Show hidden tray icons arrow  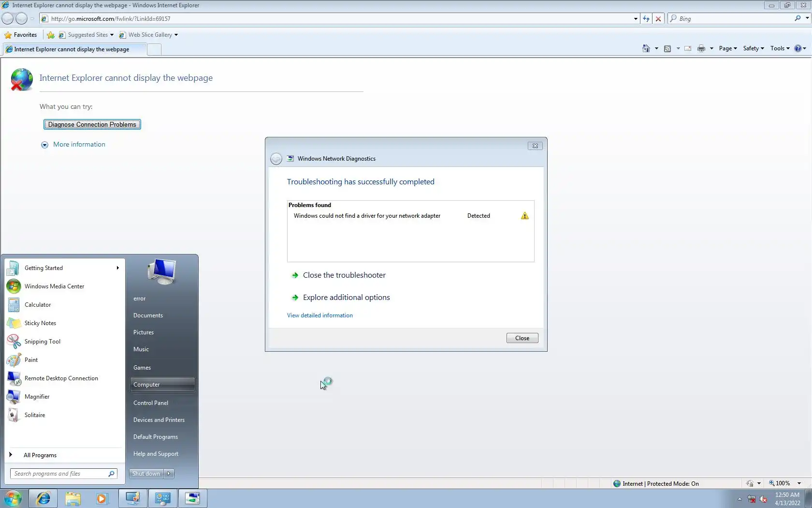(739, 499)
